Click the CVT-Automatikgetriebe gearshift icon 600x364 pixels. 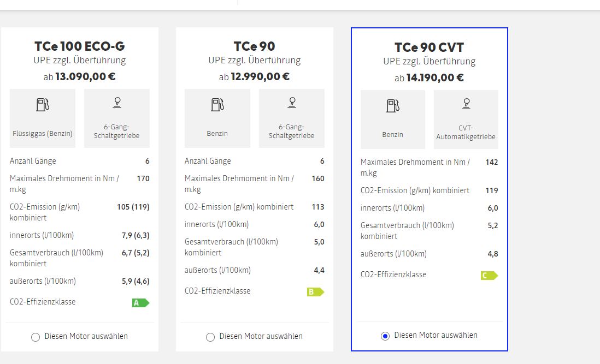[x=466, y=104]
